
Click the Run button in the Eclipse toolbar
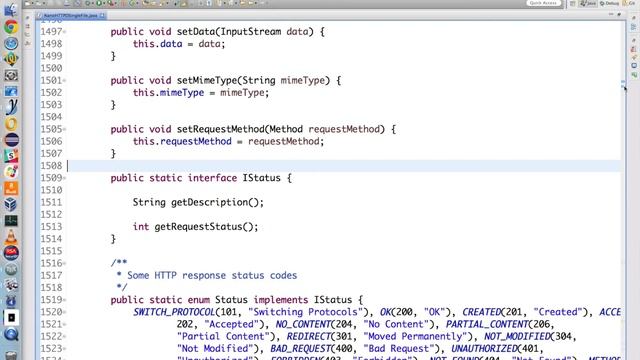pos(99,3)
